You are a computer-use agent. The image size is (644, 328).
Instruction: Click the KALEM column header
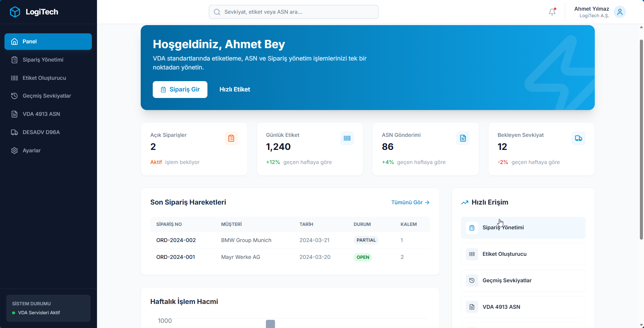point(409,224)
